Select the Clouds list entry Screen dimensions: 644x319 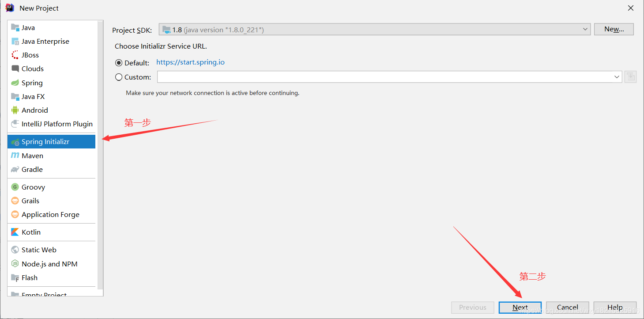coord(51,68)
